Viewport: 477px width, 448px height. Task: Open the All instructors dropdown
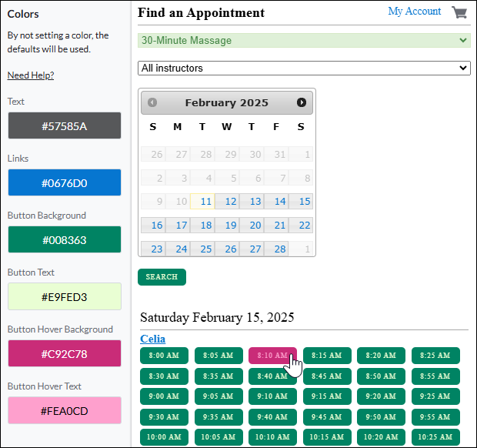(304, 69)
